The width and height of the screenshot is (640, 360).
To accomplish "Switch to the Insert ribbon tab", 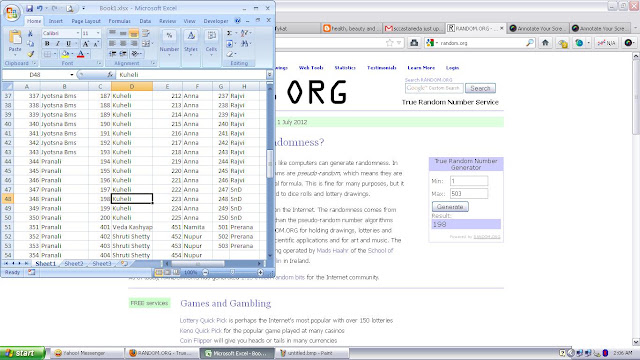I will click(56, 21).
